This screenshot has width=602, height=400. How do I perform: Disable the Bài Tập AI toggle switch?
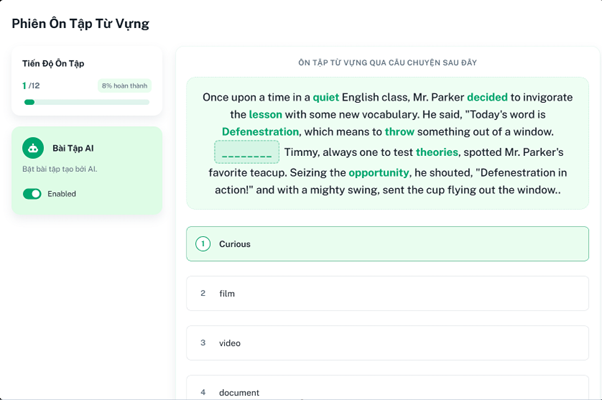tap(32, 194)
